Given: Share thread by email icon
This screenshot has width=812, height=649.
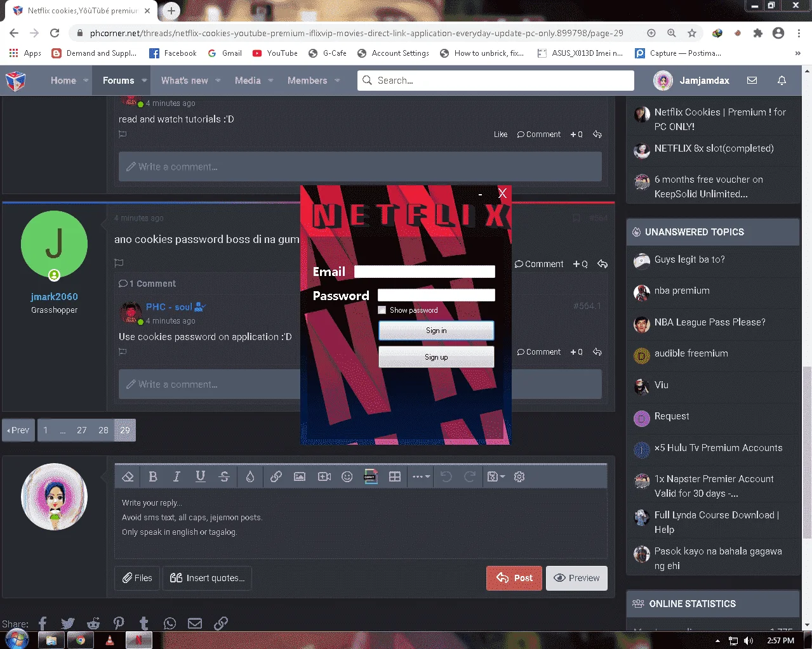Looking at the screenshot, I should [x=195, y=624].
